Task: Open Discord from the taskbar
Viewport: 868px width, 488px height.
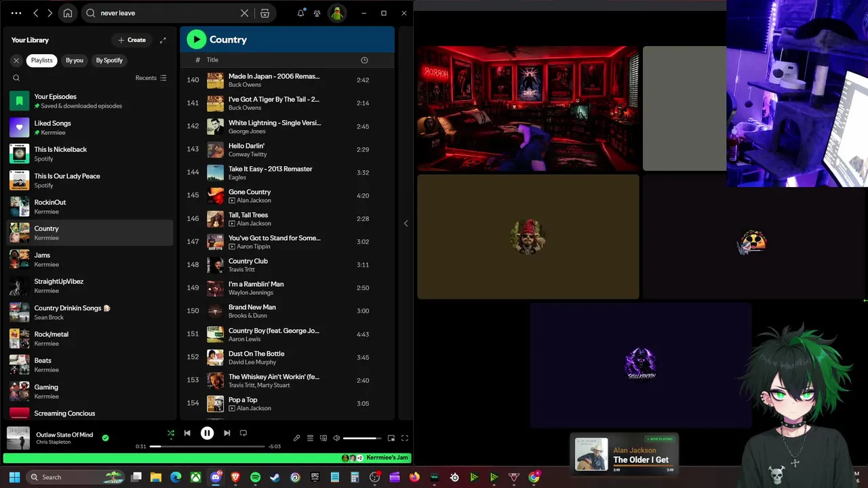Action: coord(216,477)
